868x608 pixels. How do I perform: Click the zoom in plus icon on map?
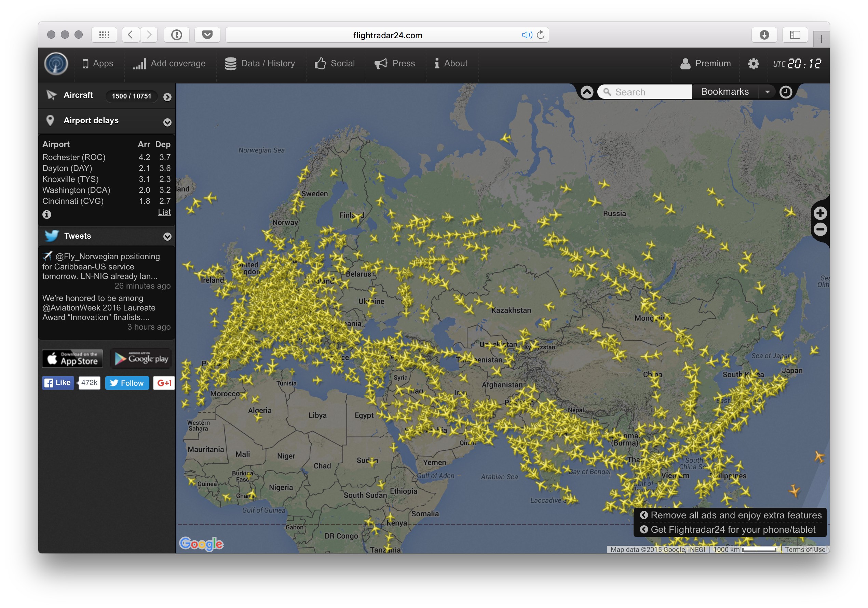pyautogui.click(x=819, y=213)
